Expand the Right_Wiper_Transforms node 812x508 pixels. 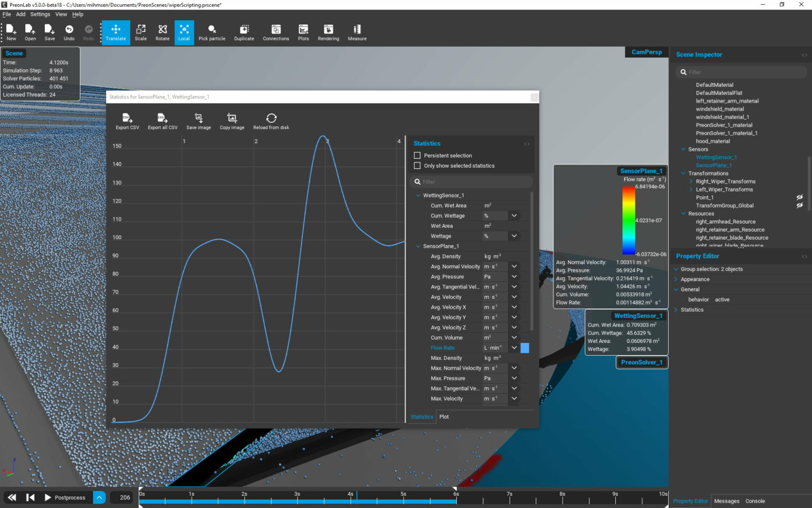690,181
